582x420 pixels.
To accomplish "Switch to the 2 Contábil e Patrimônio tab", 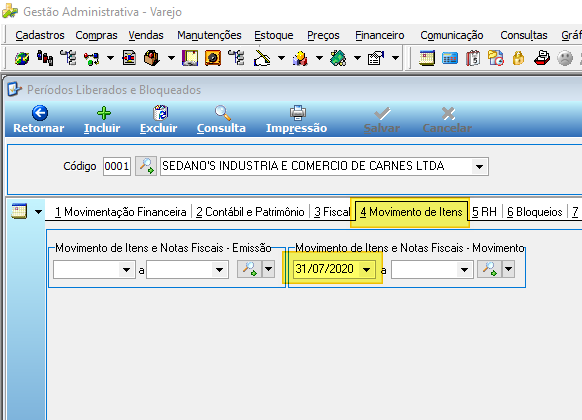I will (250, 212).
